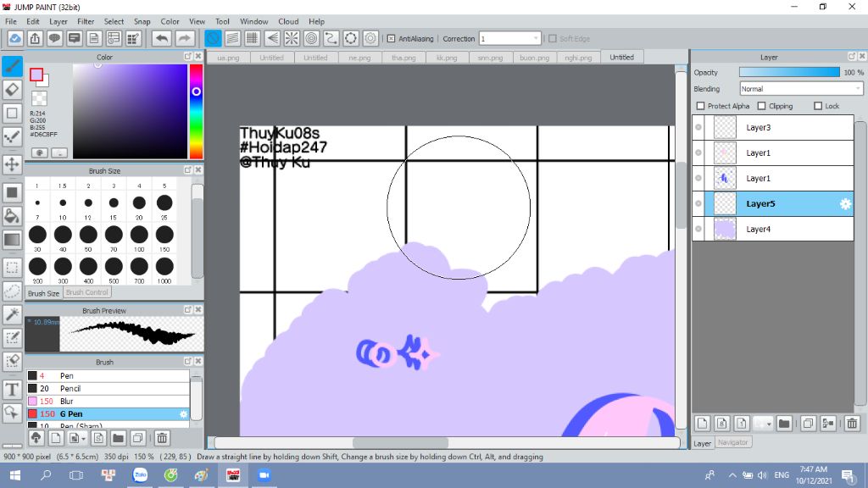
Task: Enable the concentric circle snap
Action: [311, 39]
